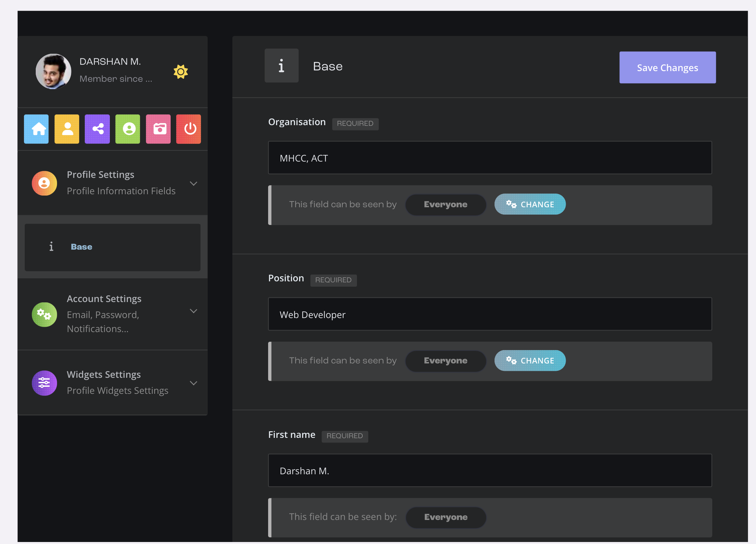This screenshot has width=756, height=544.
Task: Click the small info icon in sidebar Base item
Action: click(x=51, y=247)
